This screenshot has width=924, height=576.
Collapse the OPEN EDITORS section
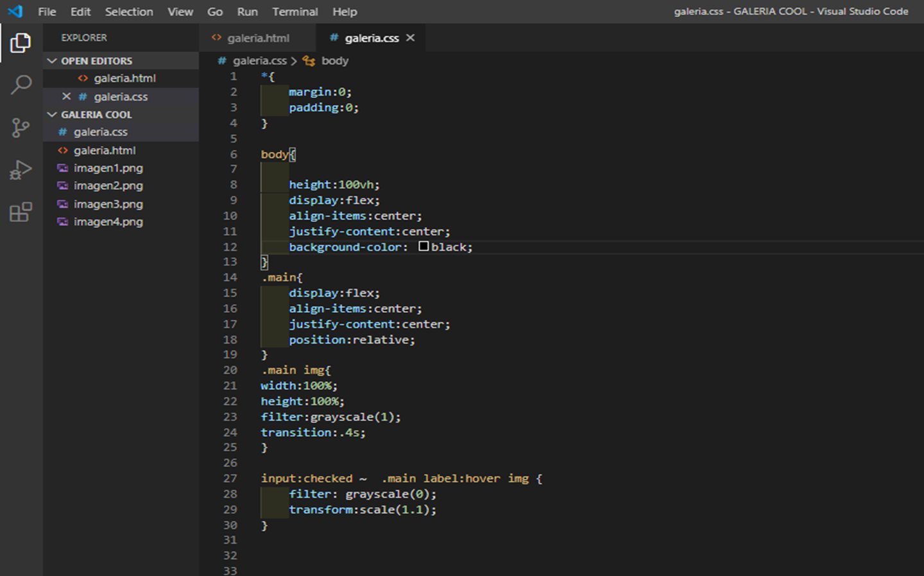point(52,60)
